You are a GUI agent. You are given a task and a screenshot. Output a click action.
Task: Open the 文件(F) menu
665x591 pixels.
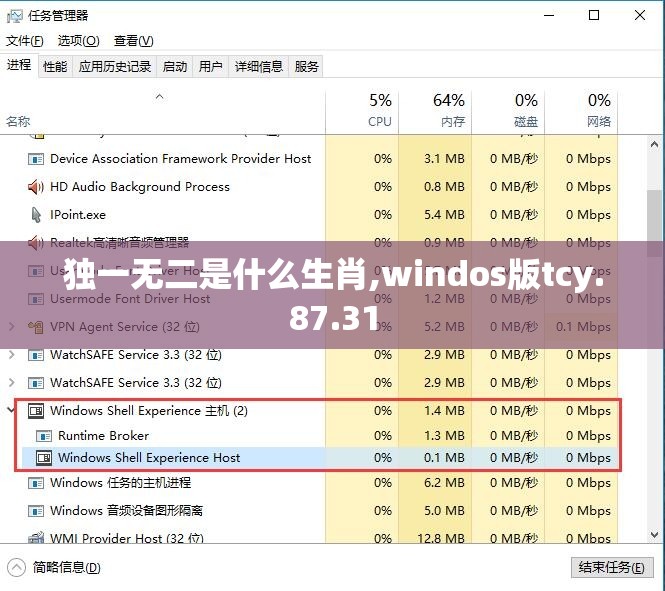coord(25,41)
